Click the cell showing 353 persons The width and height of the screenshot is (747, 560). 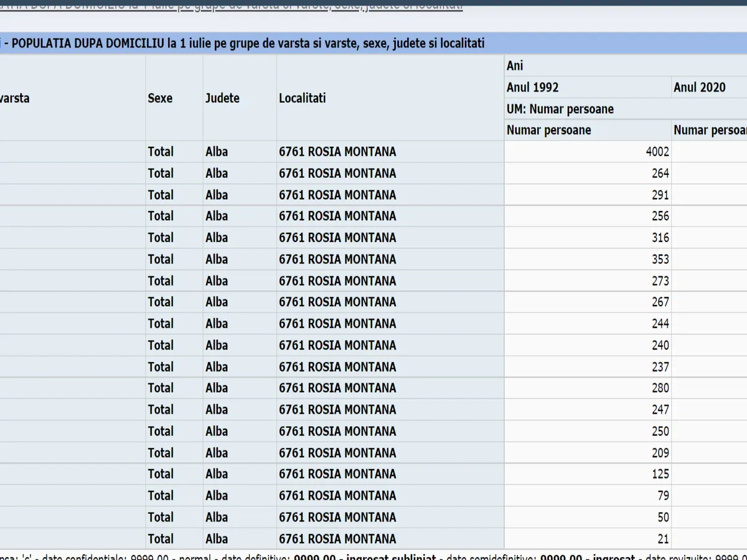coord(660,259)
